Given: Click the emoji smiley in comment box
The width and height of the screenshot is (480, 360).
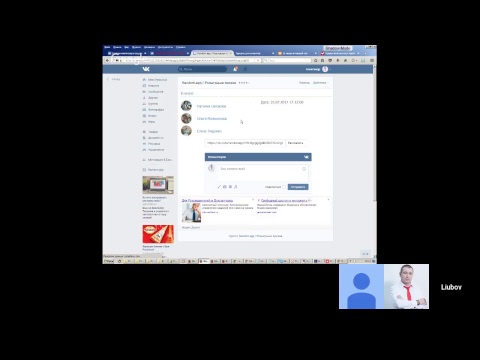Looking at the screenshot, I should [x=304, y=169].
